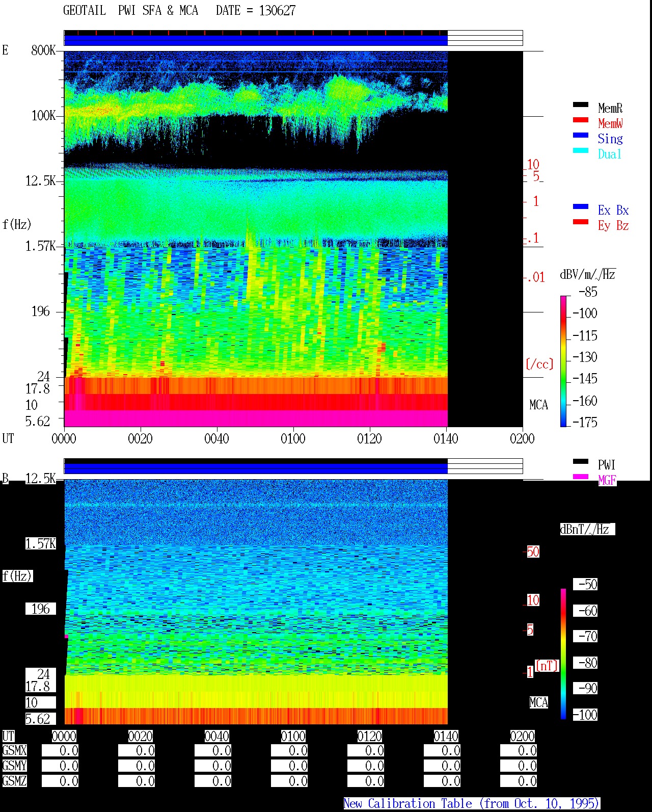
Task: Click the -70 value on the magnetic color scale
Action: point(585,636)
